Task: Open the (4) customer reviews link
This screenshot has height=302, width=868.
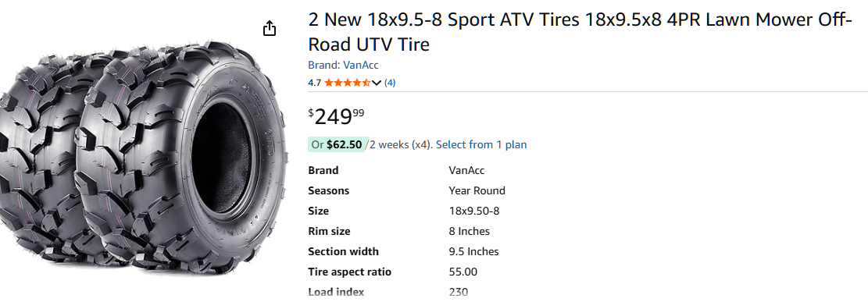Action: pos(390,83)
